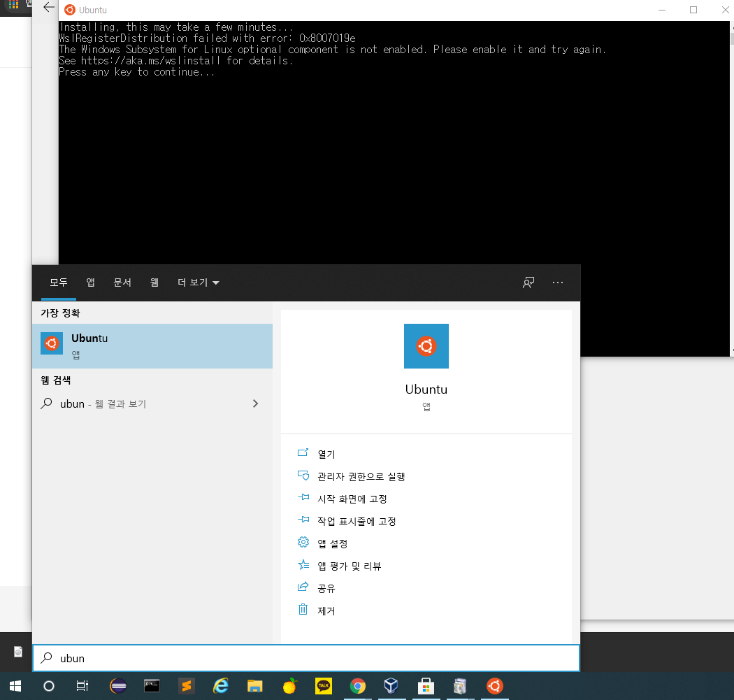The image size is (734, 700).
Task: Launch Eclipse from the taskbar
Action: click(118, 687)
